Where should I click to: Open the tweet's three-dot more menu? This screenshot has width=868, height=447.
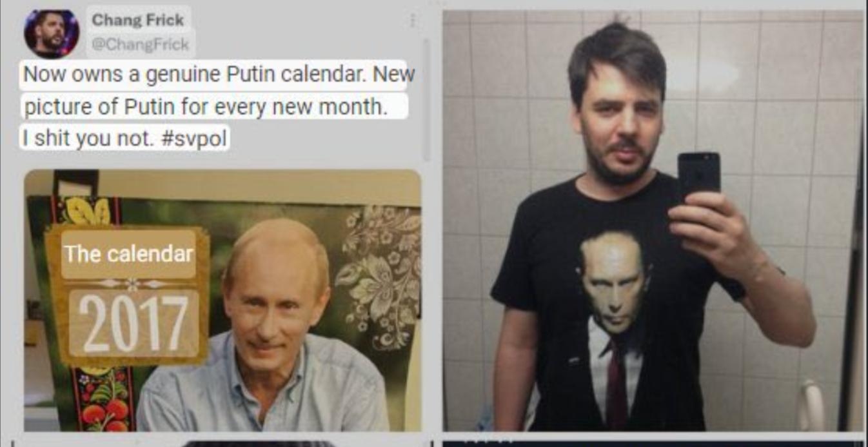click(412, 21)
